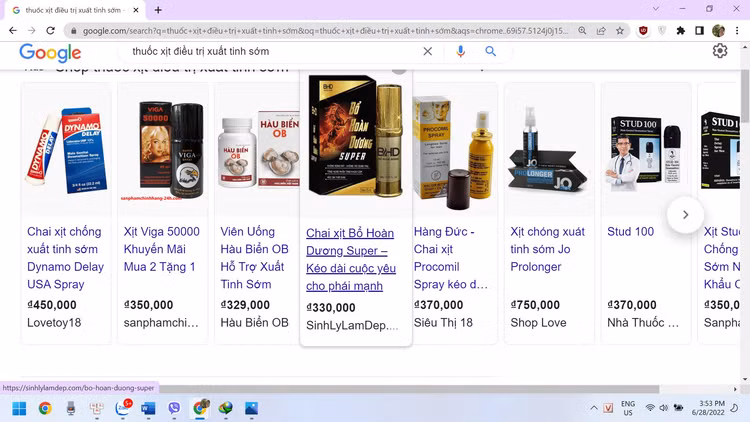The height and width of the screenshot is (422, 750).
Task: Open Google quick settings gear icon
Action: (720, 51)
